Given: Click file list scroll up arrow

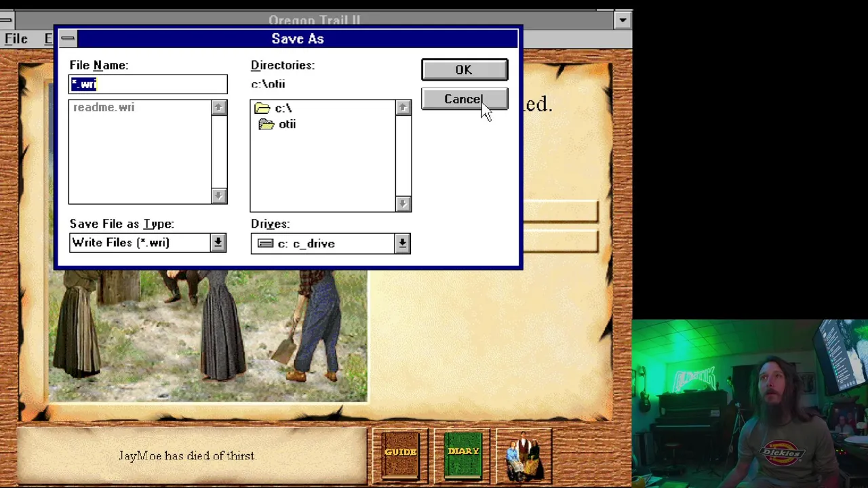Looking at the screenshot, I should click(x=218, y=107).
